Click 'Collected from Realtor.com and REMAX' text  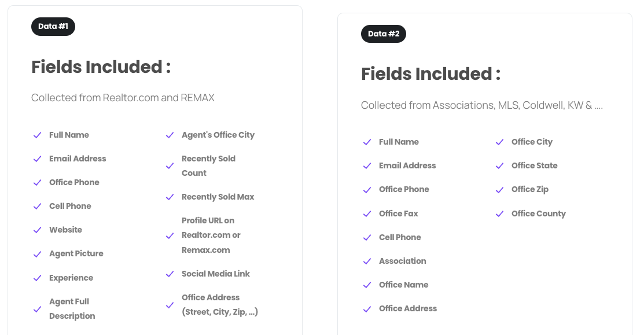[123, 98]
